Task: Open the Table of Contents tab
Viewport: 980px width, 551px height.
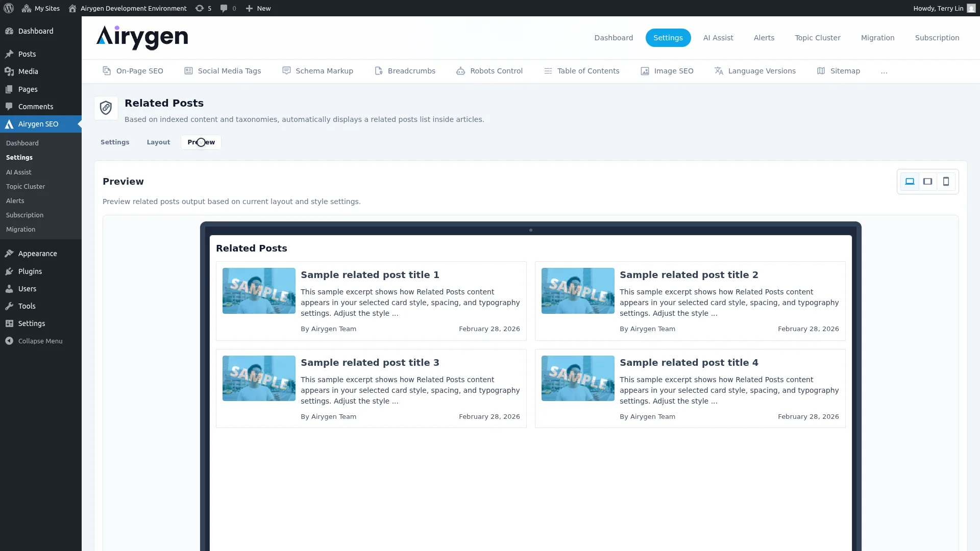Action: coord(581,71)
